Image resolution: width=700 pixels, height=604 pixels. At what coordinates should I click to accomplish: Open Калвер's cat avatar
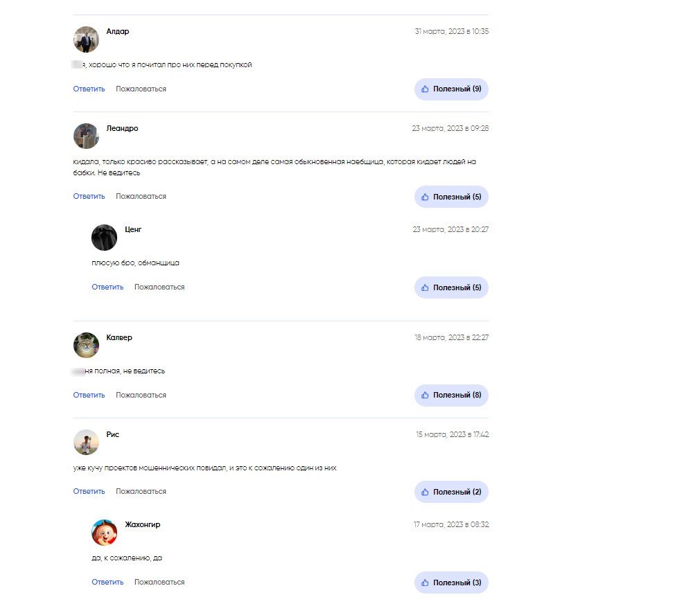coord(86,345)
